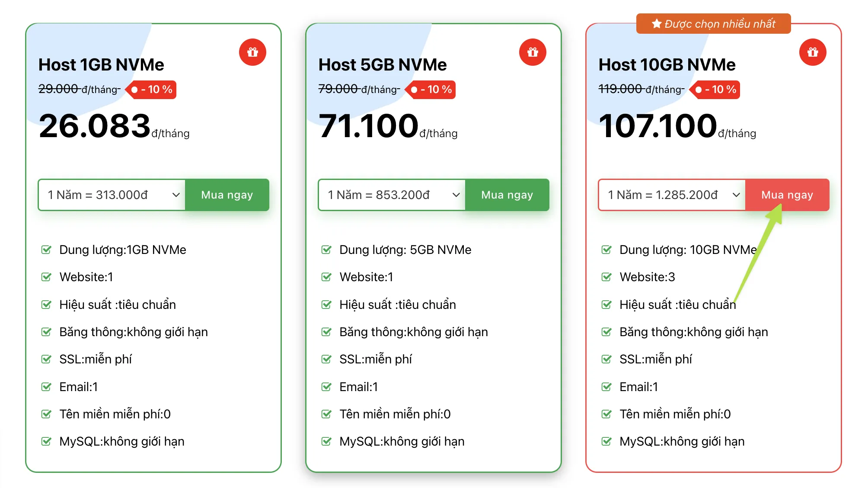Click red Mua ngay for Host 10GB NVMe
This screenshot has width=868, height=488.
coord(787,195)
